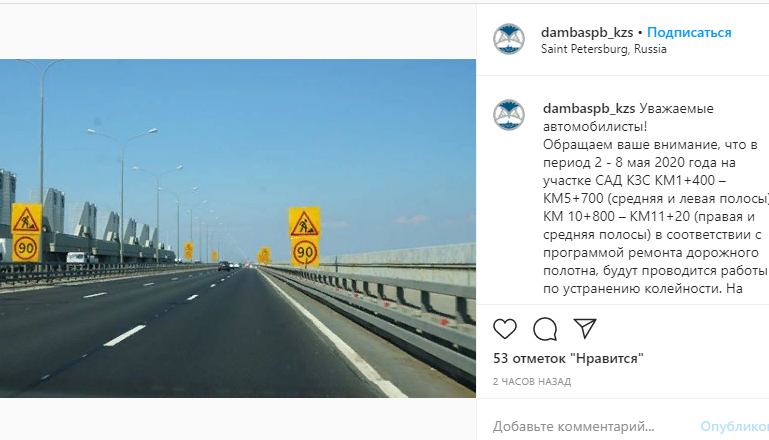Click the caption text about road repairs
This screenshot has height=440, width=769.
656,198
